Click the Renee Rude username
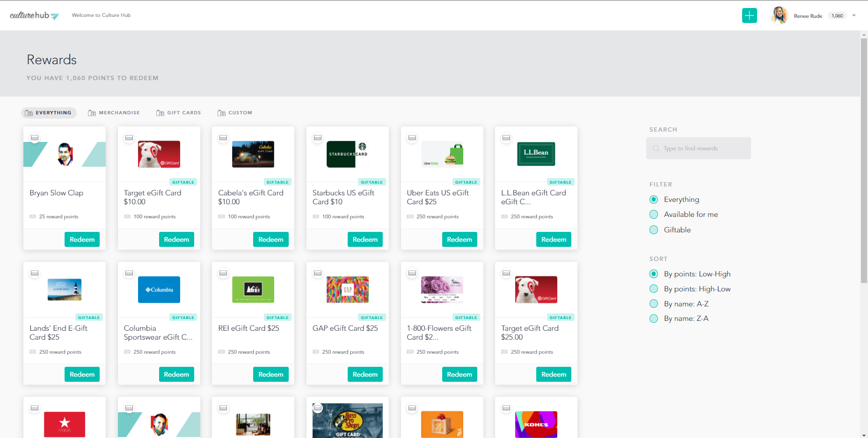Image resolution: width=868 pixels, height=438 pixels. pyautogui.click(x=808, y=16)
